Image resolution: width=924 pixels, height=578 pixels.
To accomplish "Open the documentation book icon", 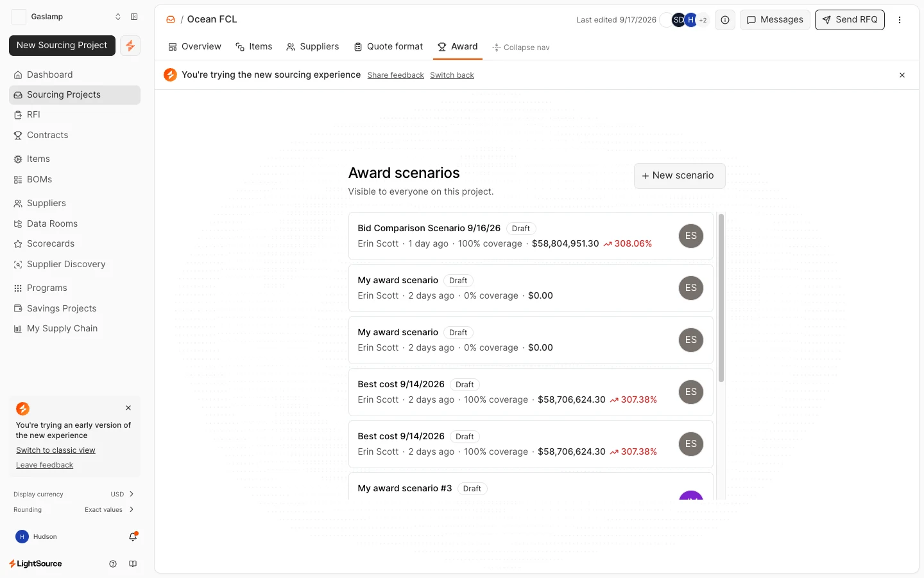I will [x=133, y=564].
